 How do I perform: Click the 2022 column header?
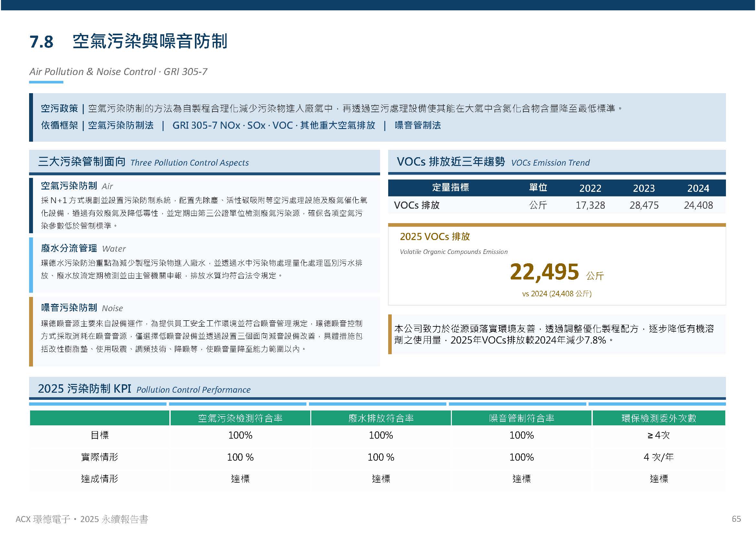(x=591, y=189)
